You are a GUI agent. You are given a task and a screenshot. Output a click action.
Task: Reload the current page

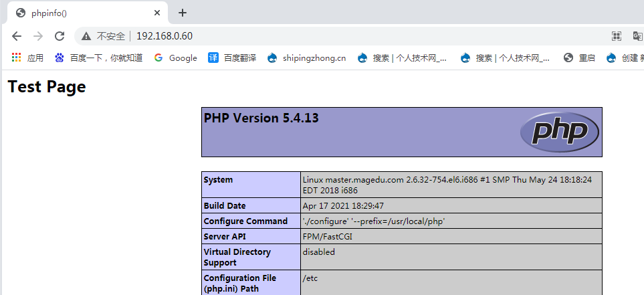pos(60,36)
